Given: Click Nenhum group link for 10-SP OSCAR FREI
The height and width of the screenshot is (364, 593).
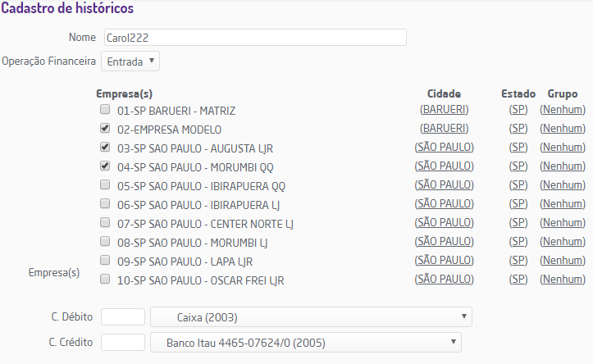Looking at the screenshot, I should 563,280.
